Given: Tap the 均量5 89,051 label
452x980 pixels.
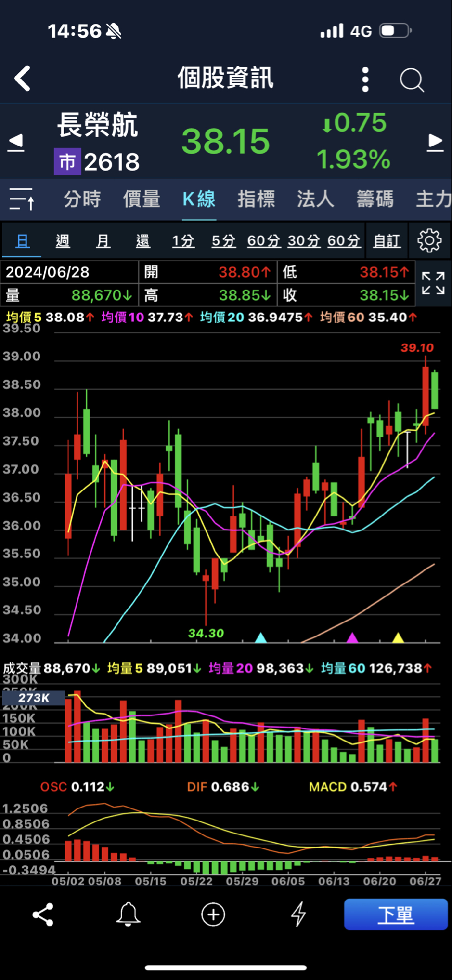Looking at the screenshot, I should point(154,668).
